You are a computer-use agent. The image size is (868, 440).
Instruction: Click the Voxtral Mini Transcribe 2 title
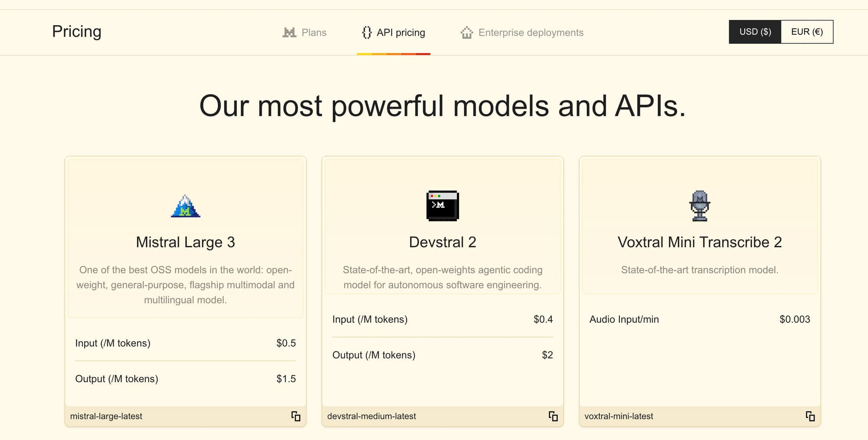coord(699,242)
